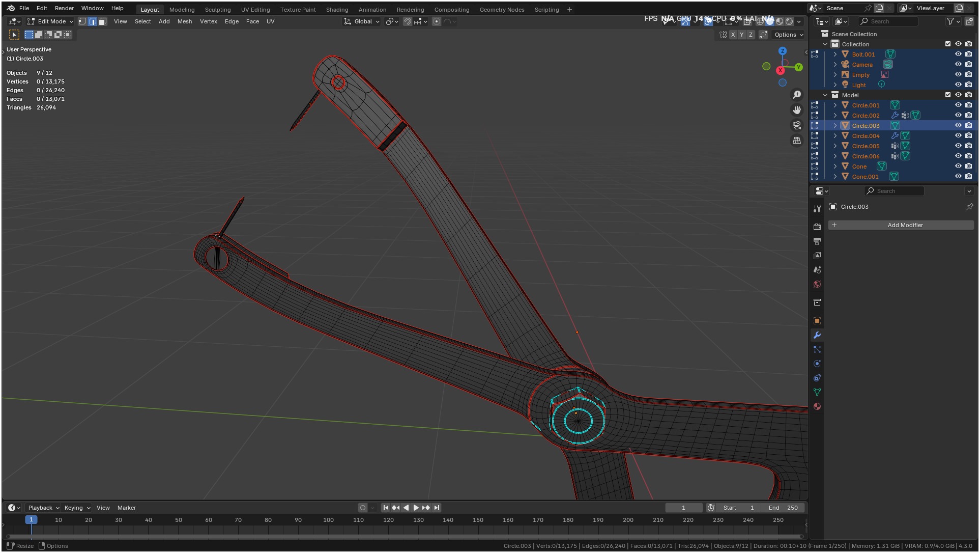Viewport: 980px width, 553px height.
Task: Click the snapping magnet icon
Action: click(407, 21)
